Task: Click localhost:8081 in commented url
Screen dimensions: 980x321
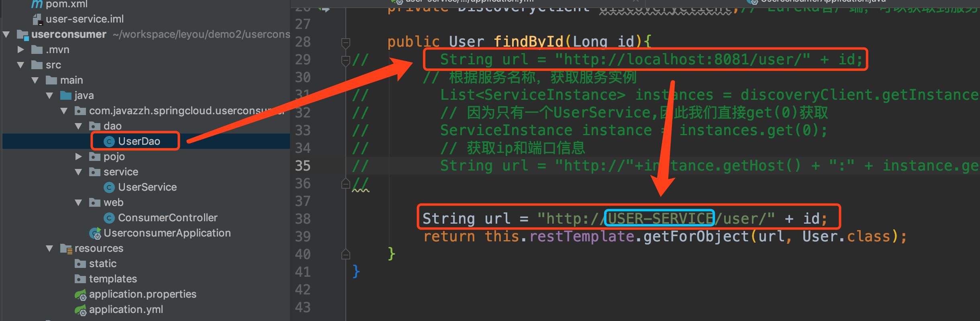Action: pyautogui.click(x=687, y=59)
